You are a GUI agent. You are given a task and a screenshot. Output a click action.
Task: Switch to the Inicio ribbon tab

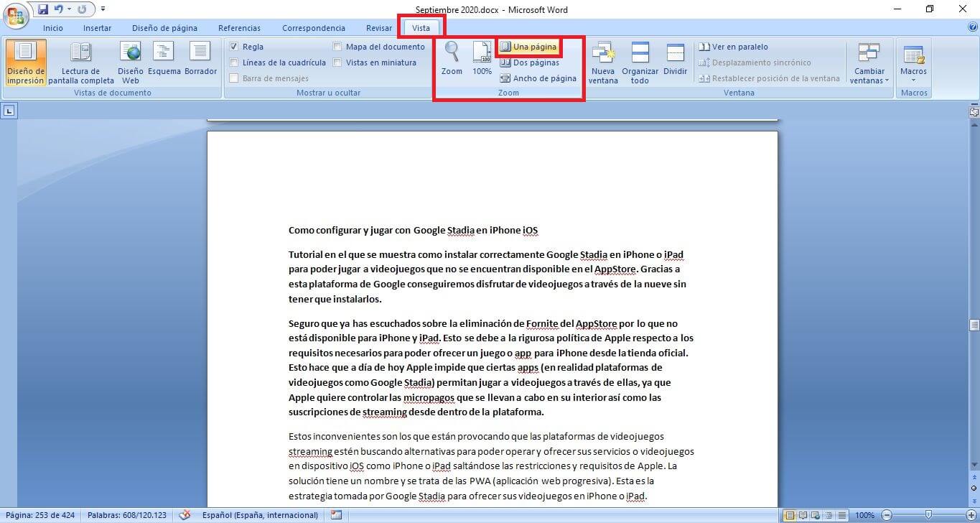[x=53, y=28]
